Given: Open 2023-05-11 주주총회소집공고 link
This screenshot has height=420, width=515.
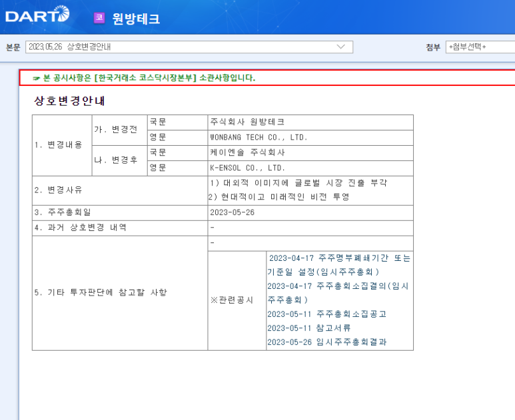Looking at the screenshot, I should coord(327,314).
